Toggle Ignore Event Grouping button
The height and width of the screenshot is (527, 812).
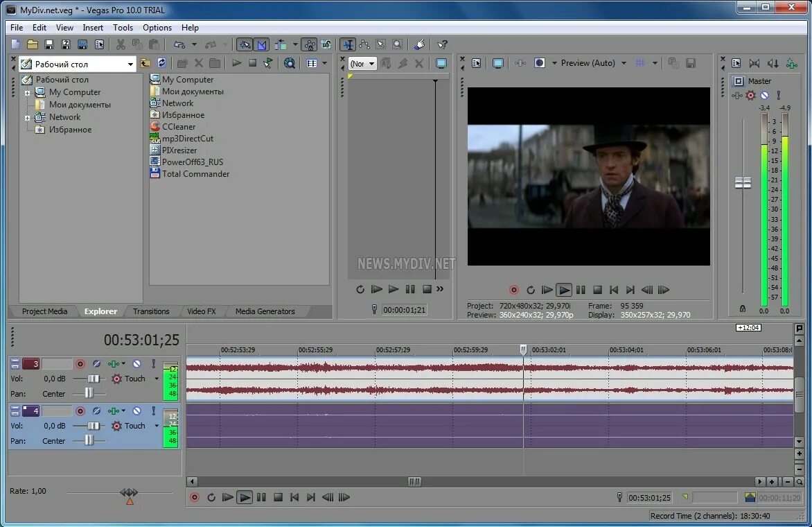(x=326, y=44)
